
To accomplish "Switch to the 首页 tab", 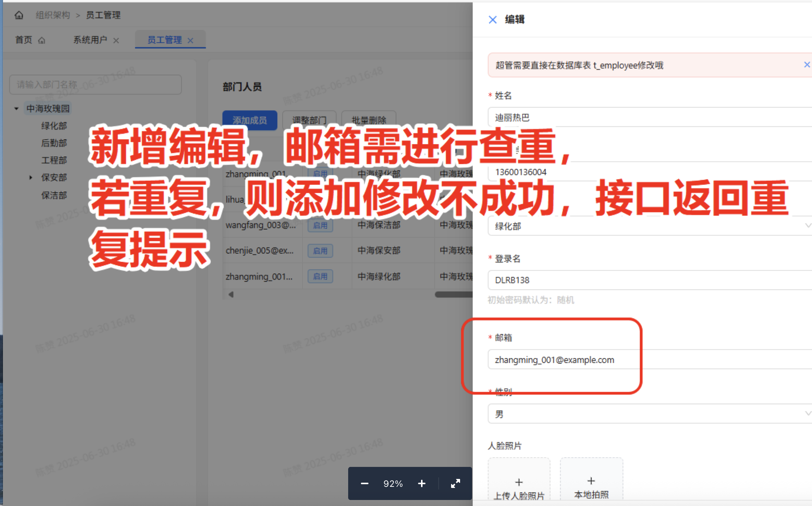I will tap(24, 40).
